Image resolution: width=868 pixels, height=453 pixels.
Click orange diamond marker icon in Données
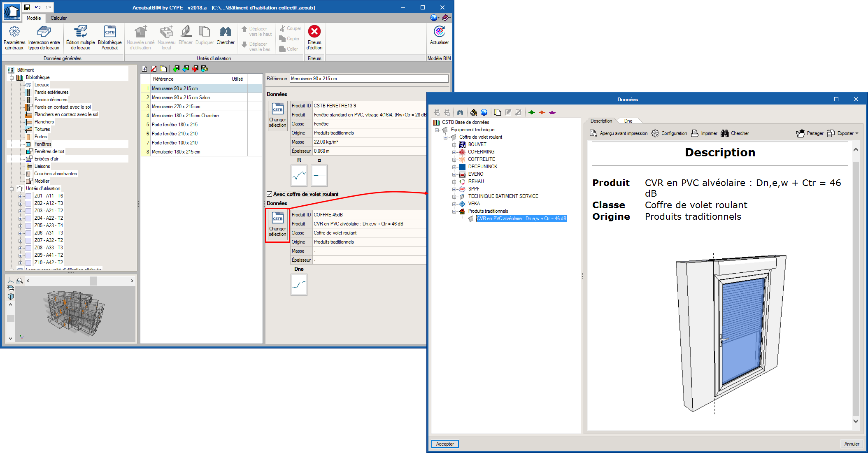click(542, 112)
